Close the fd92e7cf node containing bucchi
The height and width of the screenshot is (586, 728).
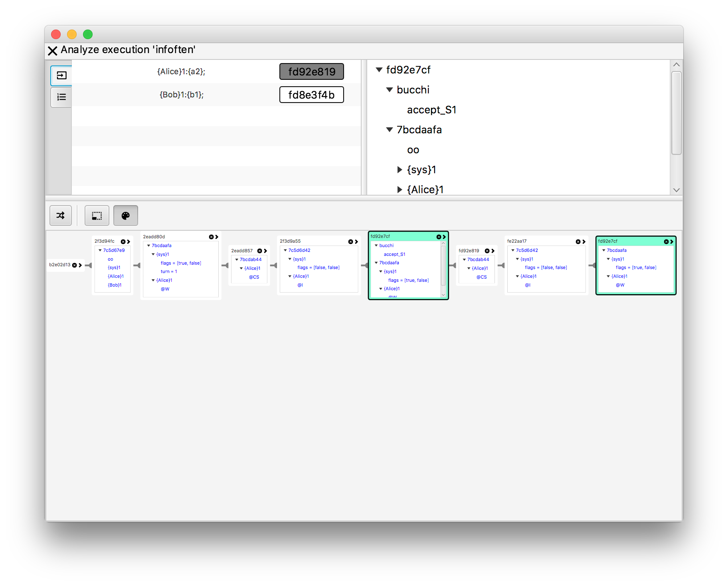tap(439, 237)
